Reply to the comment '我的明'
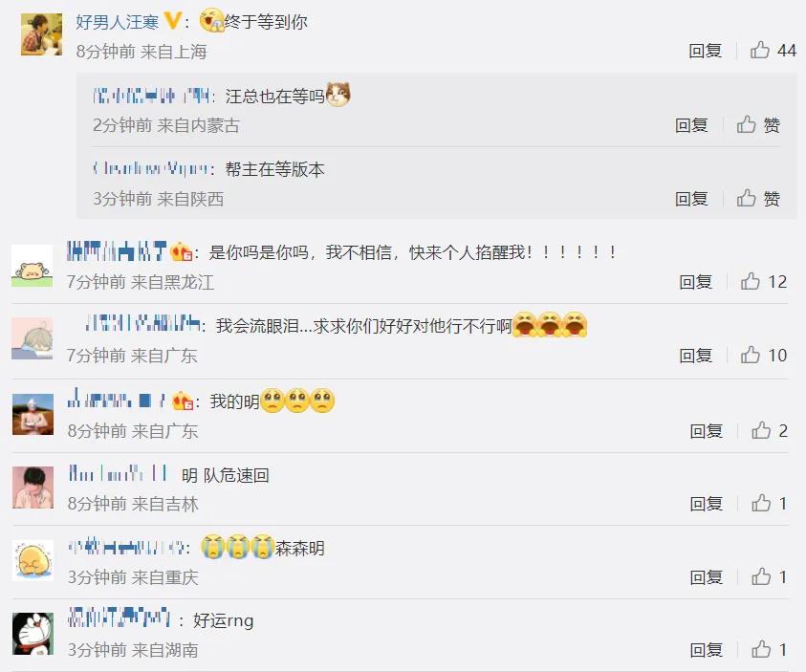The height and width of the screenshot is (672, 806). [707, 430]
